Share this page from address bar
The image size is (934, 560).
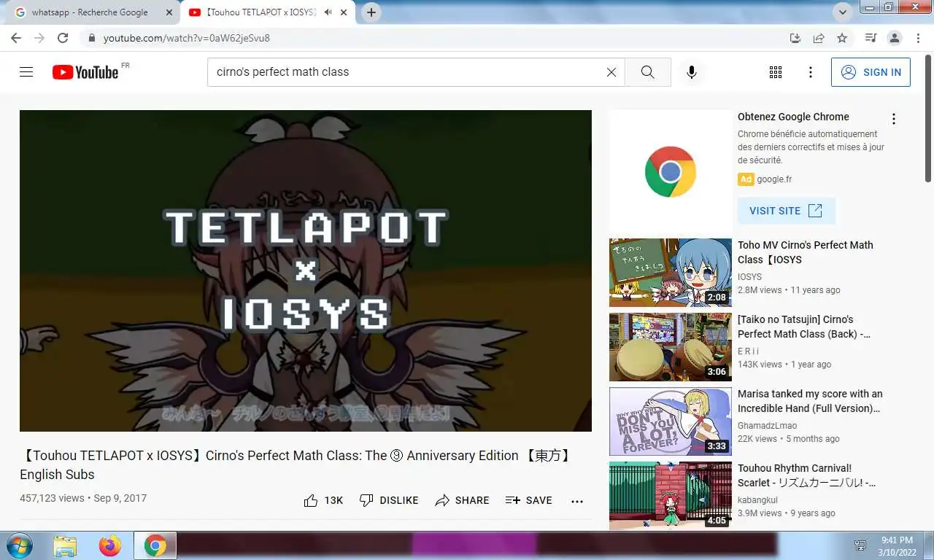point(819,38)
